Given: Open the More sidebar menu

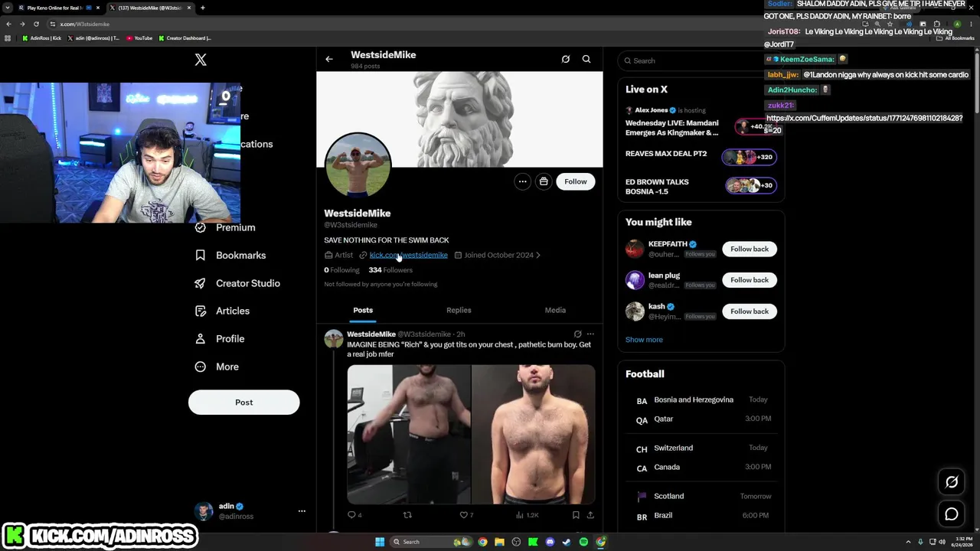Looking at the screenshot, I should (x=217, y=367).
